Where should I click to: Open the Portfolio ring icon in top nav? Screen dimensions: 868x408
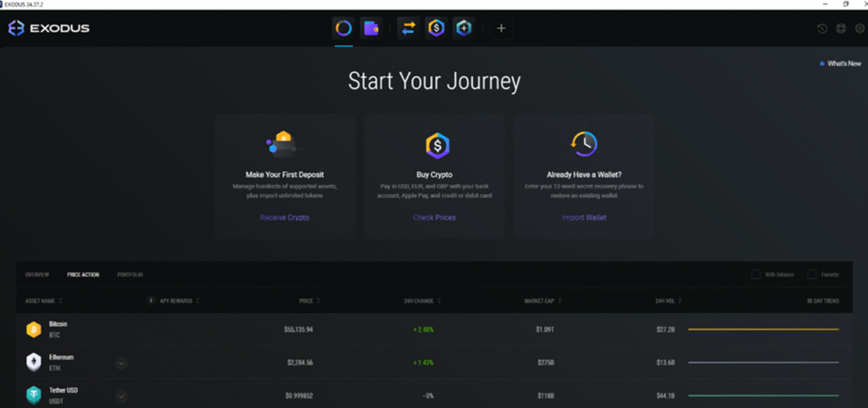(343, 28)
